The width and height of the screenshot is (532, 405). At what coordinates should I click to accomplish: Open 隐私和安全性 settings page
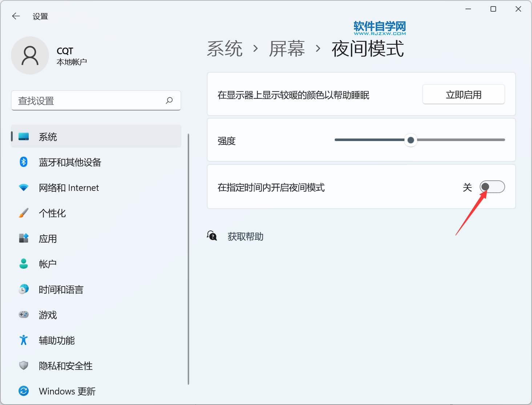(x=65, y=366)
